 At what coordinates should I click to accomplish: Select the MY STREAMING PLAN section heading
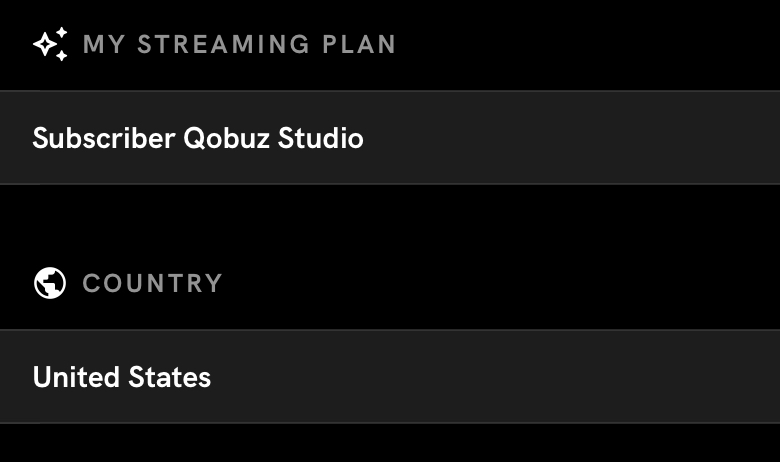[239, 44]
